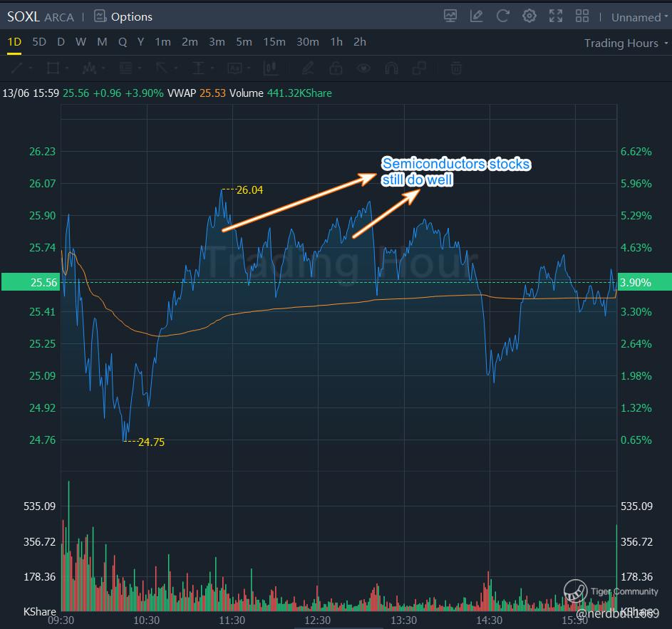Open the Trading Hours dropdown
The width and height of the screenshot is (672, 629).
626,43
